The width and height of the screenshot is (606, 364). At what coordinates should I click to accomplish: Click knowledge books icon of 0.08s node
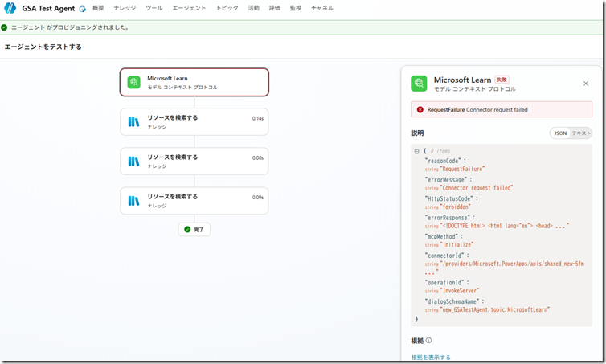coord(133,162)
